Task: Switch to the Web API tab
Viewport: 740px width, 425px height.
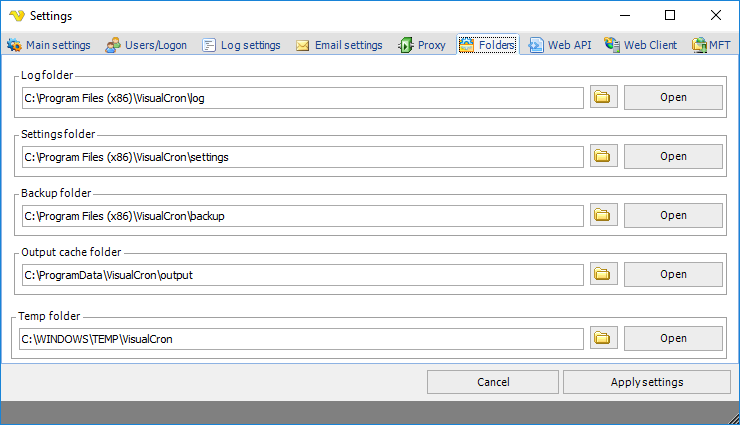Action: (x=560, y=45)
